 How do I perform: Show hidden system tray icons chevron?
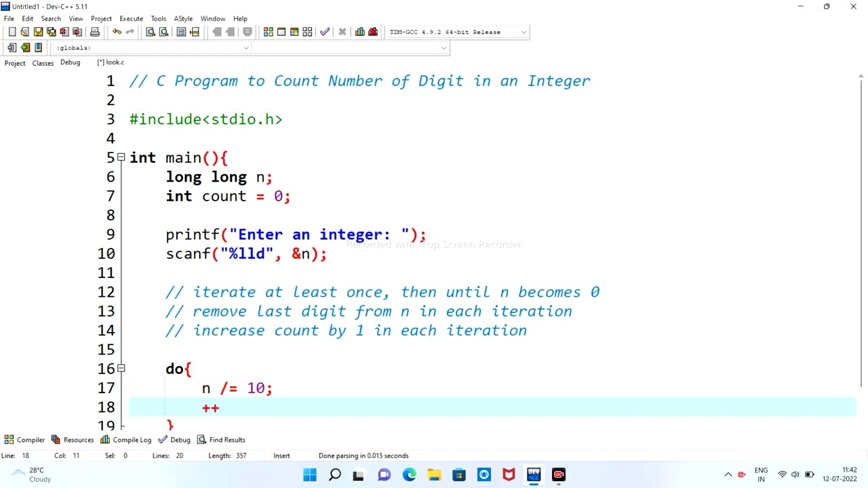(728, 474)
